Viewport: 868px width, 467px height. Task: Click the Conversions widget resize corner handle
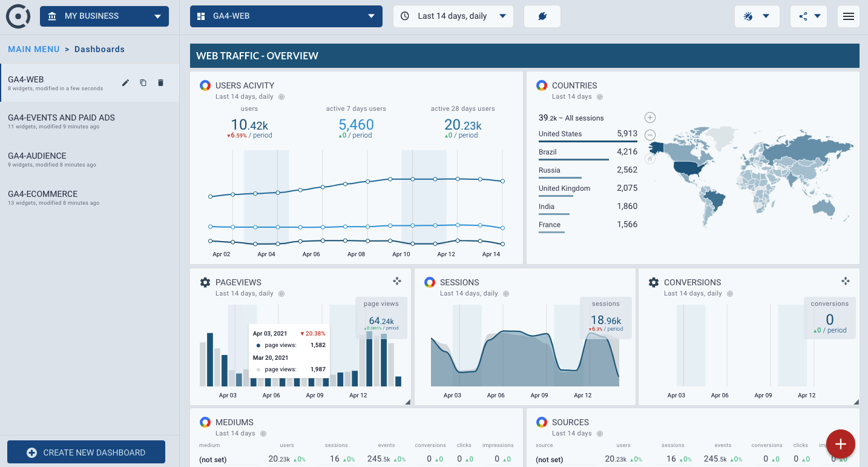[x=856, y=402]
